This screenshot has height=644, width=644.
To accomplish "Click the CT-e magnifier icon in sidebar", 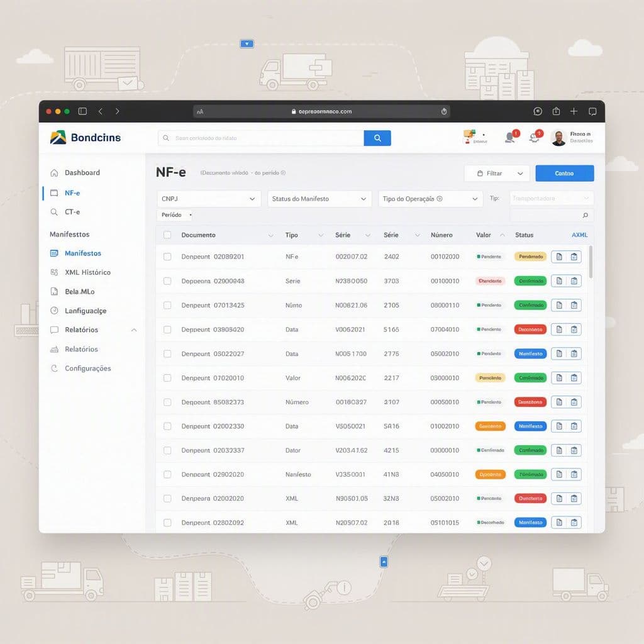I will 54,212.
